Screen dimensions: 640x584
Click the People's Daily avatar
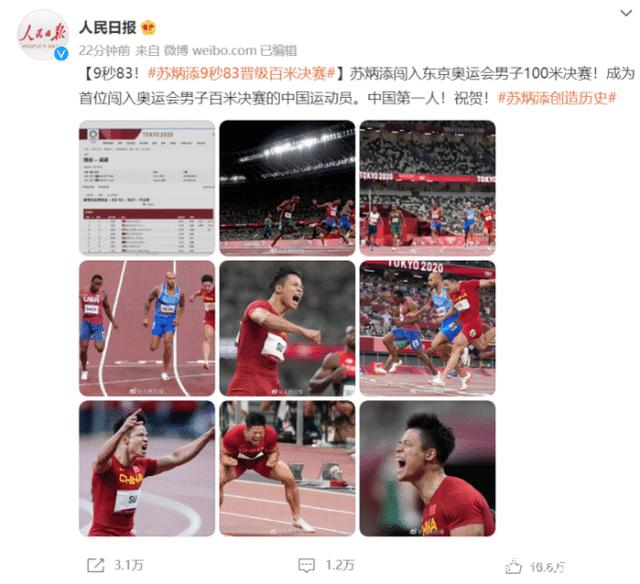click(x=42, y=35)
